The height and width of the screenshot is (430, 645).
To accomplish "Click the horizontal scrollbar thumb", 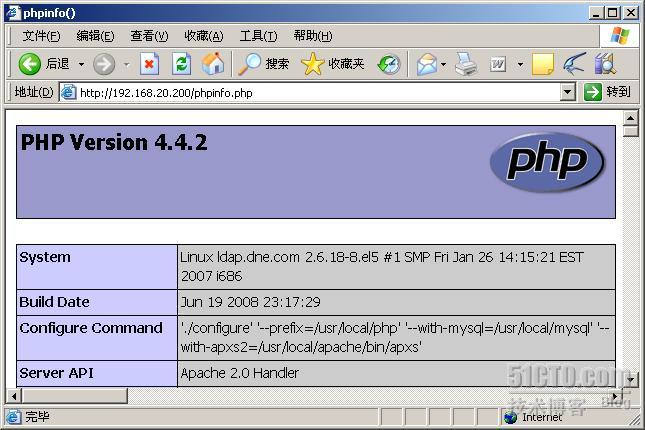I will (75, 396).
